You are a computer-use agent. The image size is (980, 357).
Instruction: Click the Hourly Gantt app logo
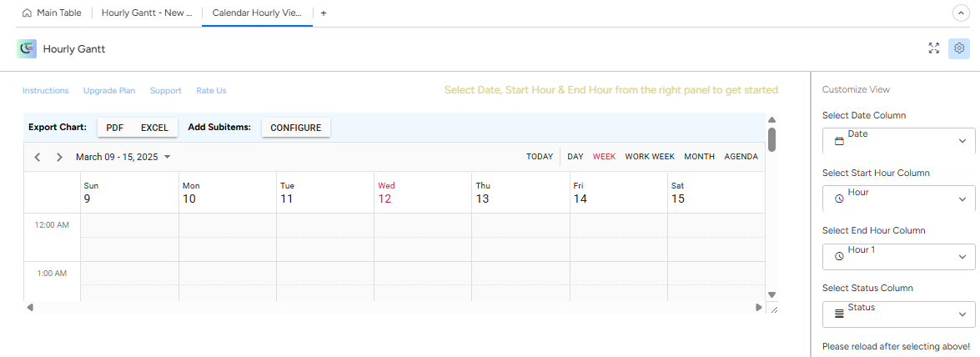(27, 48)
